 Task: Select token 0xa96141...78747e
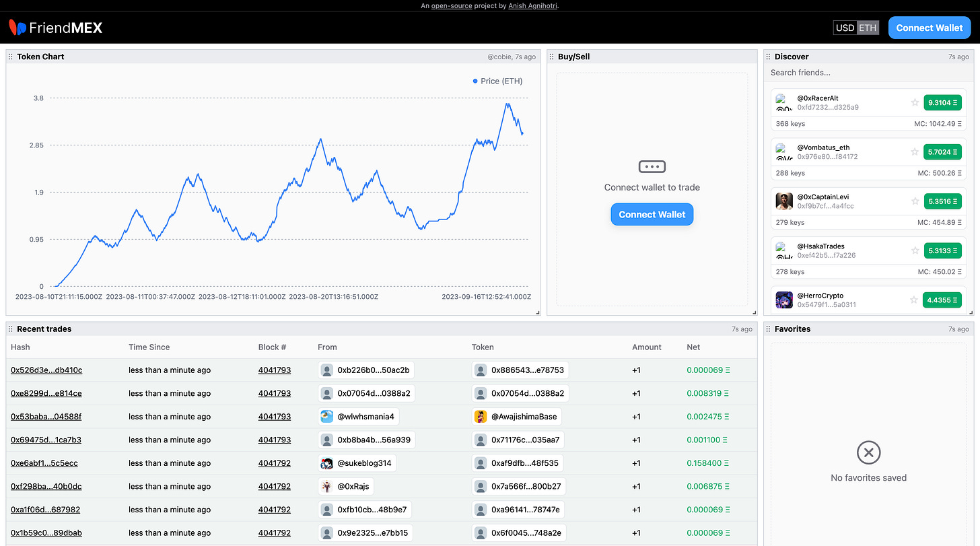pos(518,510)
